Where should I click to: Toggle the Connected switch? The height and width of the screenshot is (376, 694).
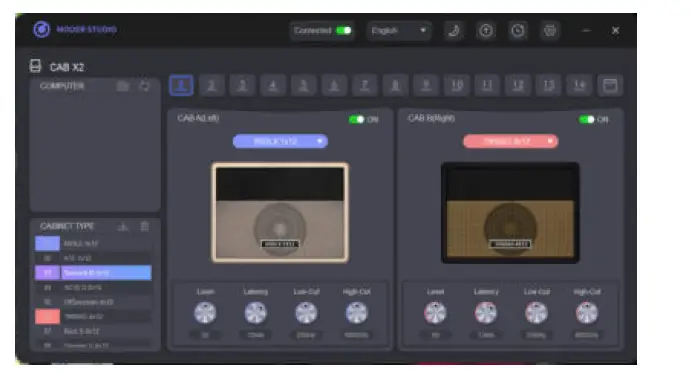[343, 31]
